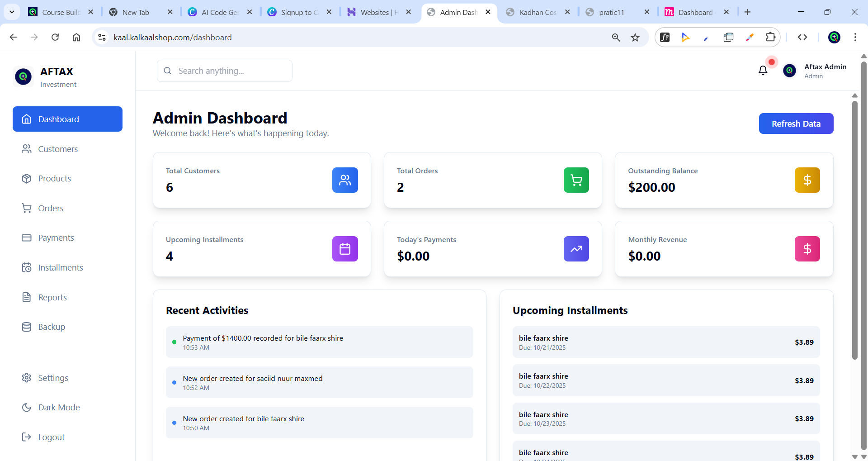Viewport: 868px width, 461px height.
Task: Switch to the pratic11 browser tab
Action: coord(612,12)
